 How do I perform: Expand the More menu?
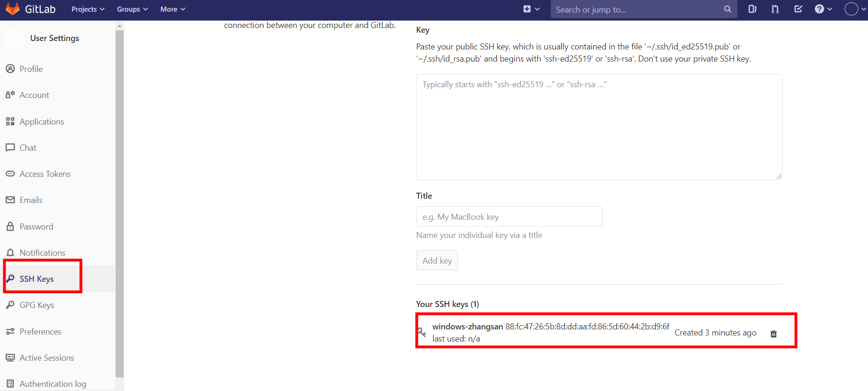(x=173, y=9)
